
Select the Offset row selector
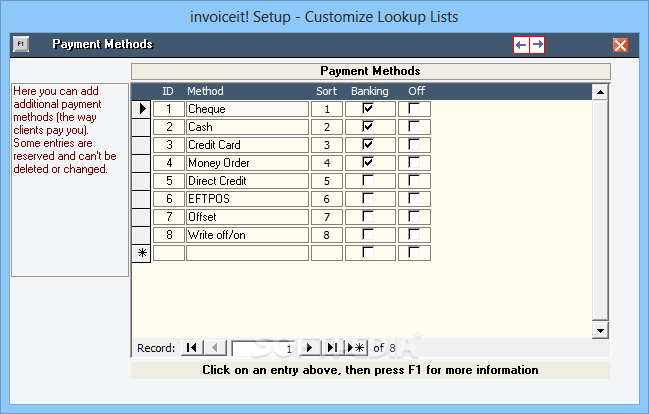coord(141,217)
